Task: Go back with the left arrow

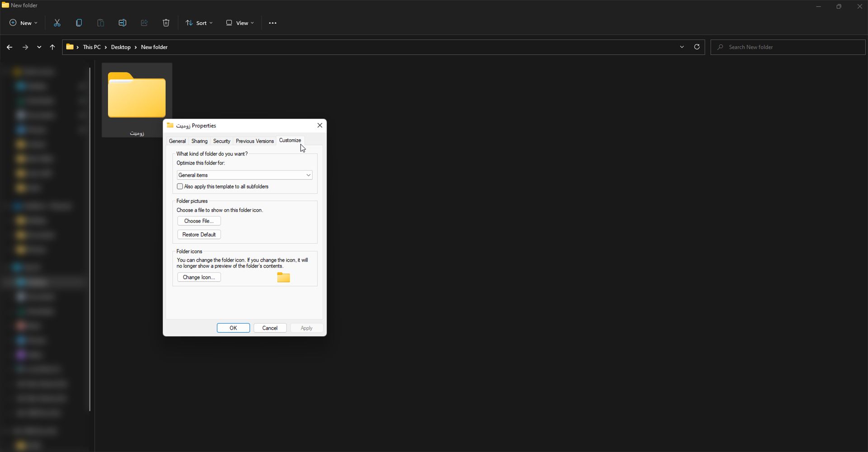Action: tap(9, 47)
